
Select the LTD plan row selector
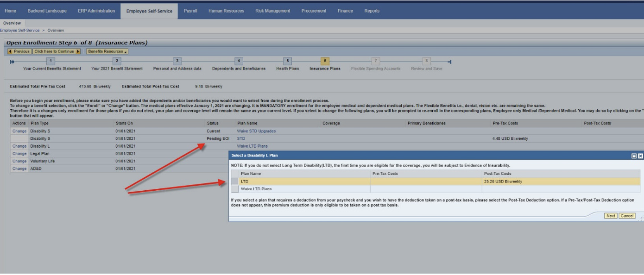pyautogui.click(x=235, y=181)
